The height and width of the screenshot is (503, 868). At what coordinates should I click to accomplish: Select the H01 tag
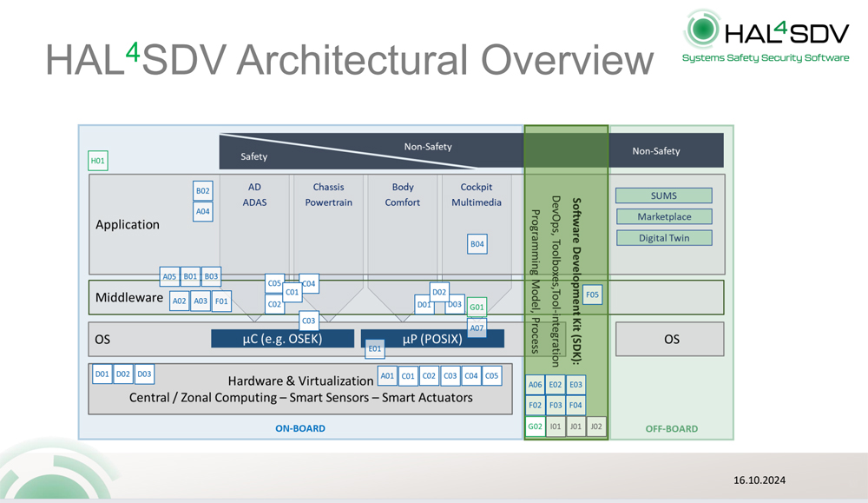coord(97,161)
